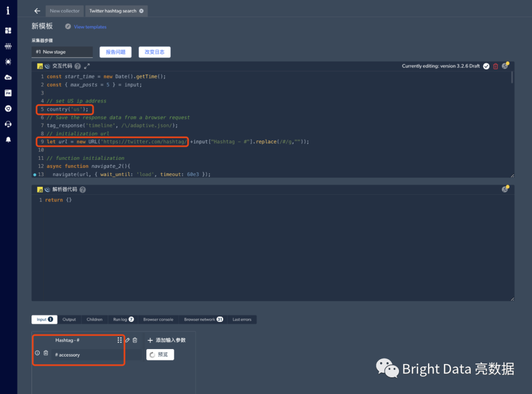Select the Output tab

coord(69,319)
